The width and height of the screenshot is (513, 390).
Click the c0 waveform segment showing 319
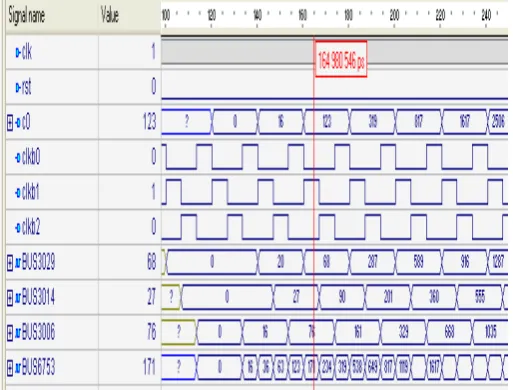pos(372,122)
